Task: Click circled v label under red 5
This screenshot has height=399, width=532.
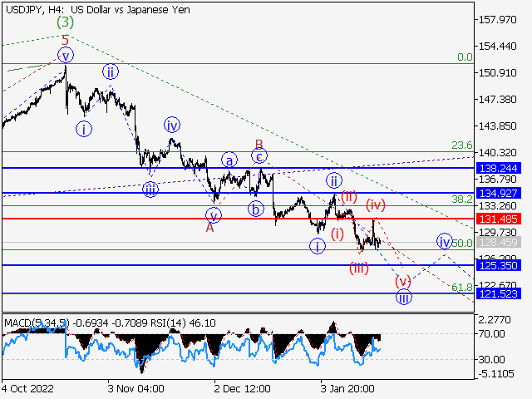Action: coord(66,56)
